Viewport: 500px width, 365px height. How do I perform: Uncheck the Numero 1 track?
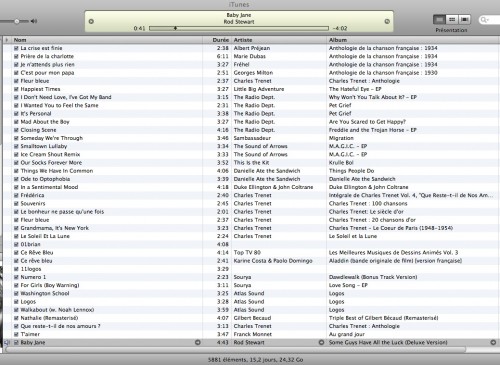16,277
